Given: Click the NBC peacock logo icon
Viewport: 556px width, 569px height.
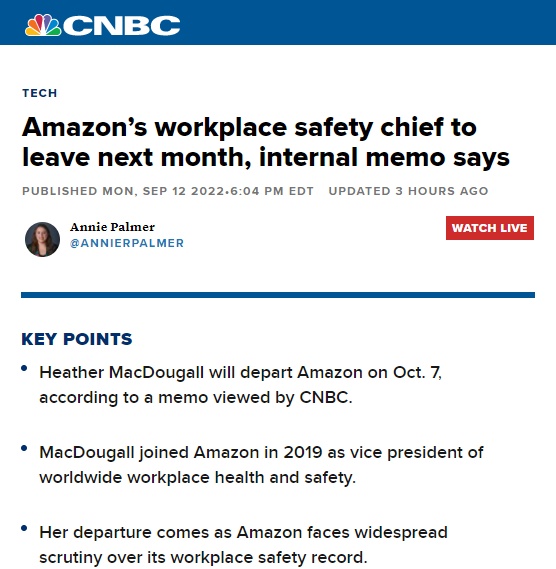Looking at the screenshot, I should pyautogui.click(x=43, y=25).
